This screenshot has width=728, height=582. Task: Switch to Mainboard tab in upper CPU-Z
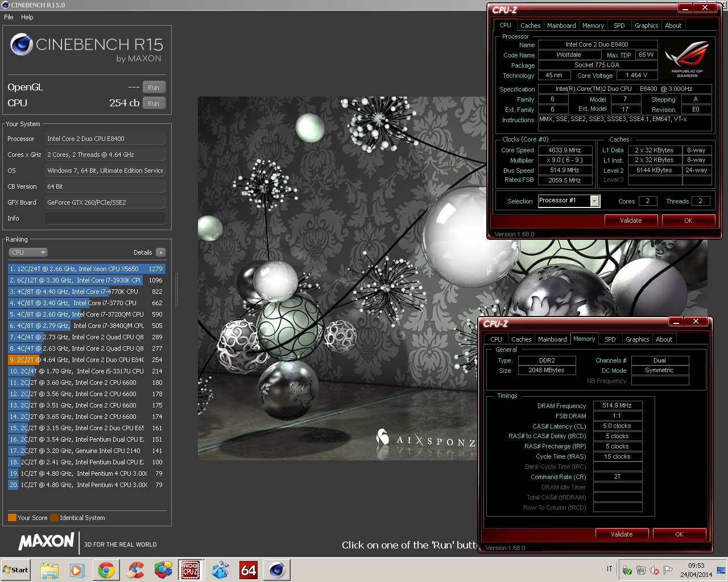tap(561, 26)
